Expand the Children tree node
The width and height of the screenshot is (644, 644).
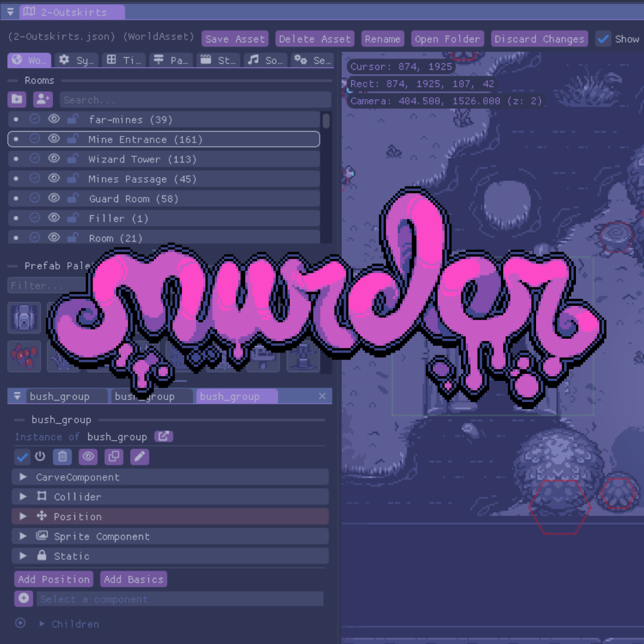(42, 624)
